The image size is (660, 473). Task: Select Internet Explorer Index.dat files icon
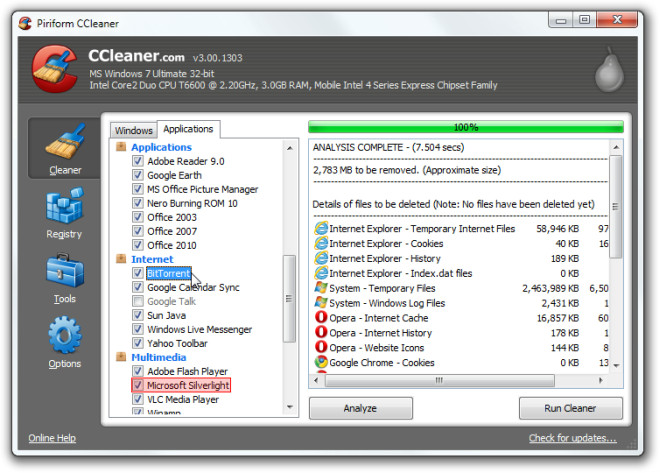click(321, 273)
